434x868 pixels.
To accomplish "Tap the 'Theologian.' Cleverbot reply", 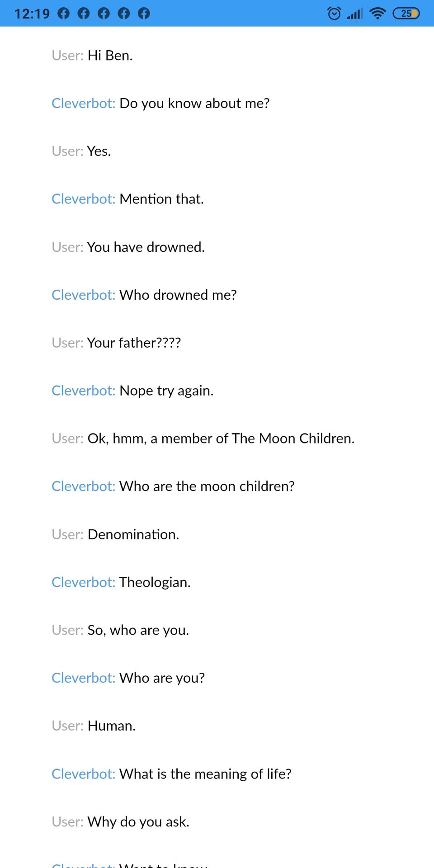I will click(x=155, y=582).
